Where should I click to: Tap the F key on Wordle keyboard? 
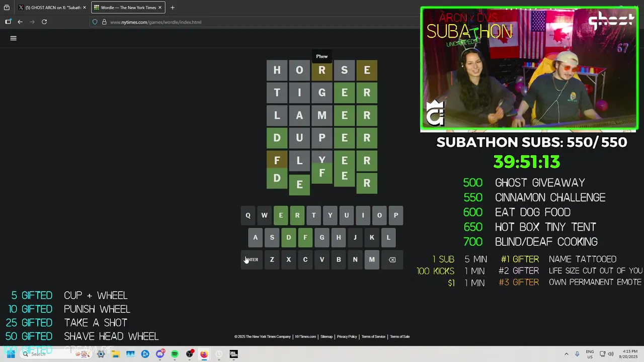[x=305, y=237]
